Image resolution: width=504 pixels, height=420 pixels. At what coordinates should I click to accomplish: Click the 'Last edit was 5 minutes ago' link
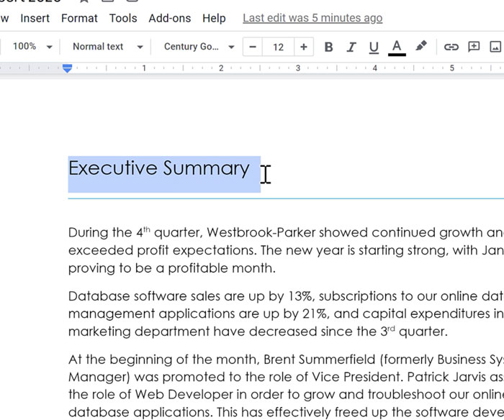pos(312,18)
